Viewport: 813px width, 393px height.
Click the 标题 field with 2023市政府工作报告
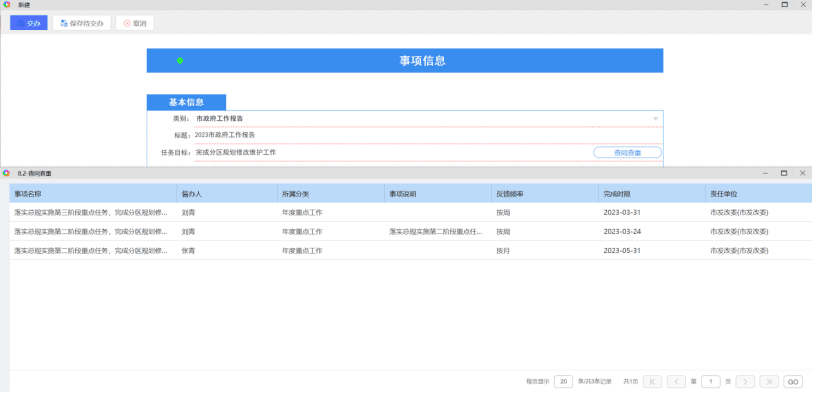coord(428,135)
